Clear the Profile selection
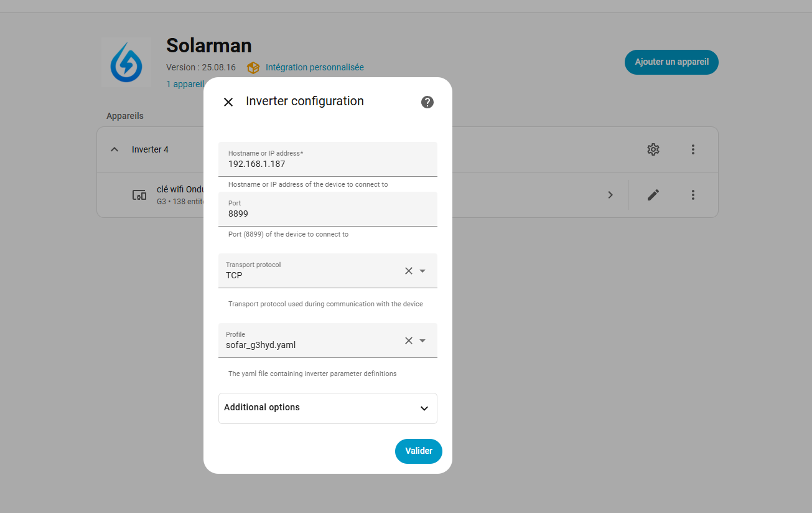The image size is (812, 513). point(409,341)
